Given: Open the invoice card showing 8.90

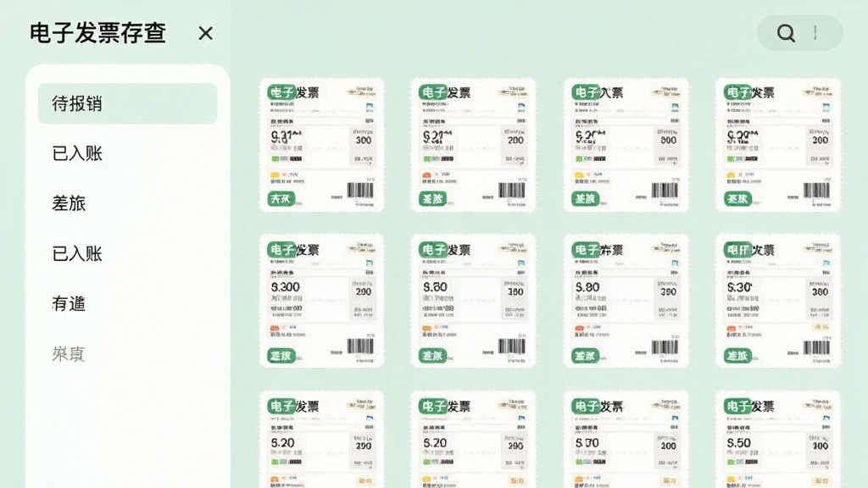Looking at the screenshot, I should 626,301.
